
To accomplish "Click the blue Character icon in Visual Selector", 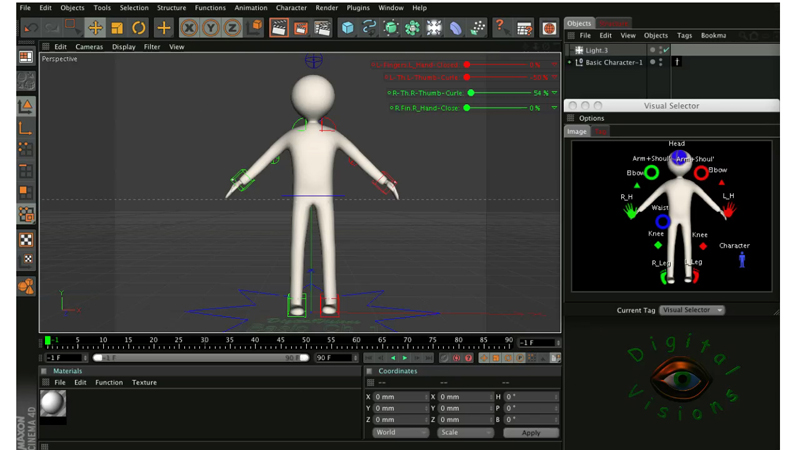I will (x=742, y=260).
